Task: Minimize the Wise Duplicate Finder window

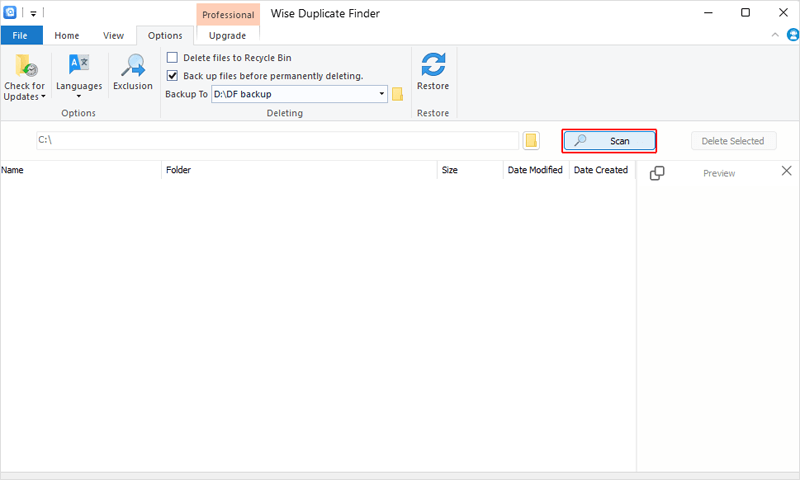Action: (x=708, y=12)
